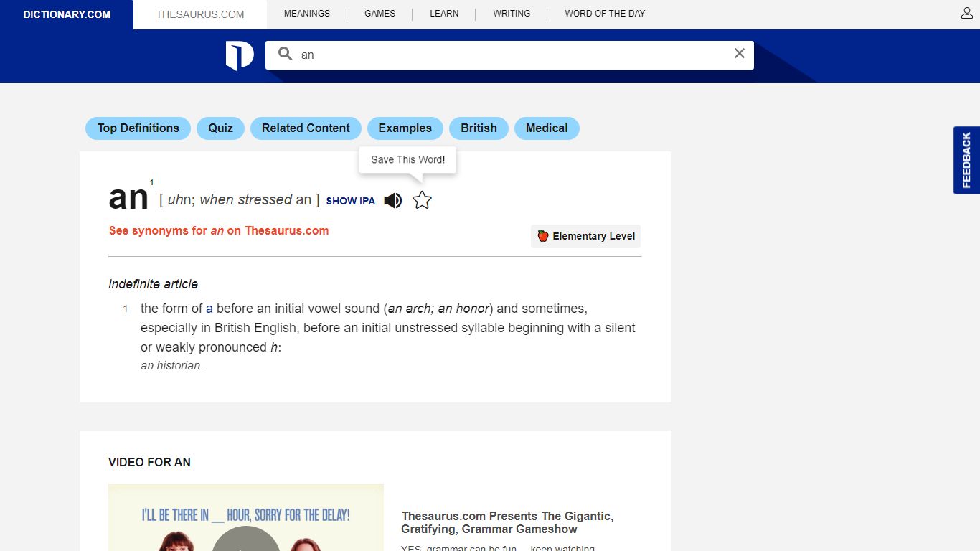Open the Learn menu

click(x=444, y=14)
